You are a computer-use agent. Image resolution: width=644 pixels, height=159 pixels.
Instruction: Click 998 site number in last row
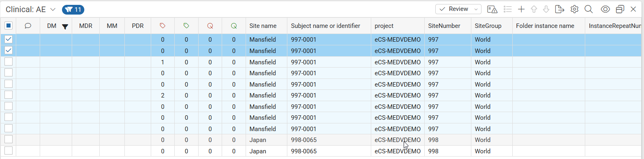click(x=433, y=151)
